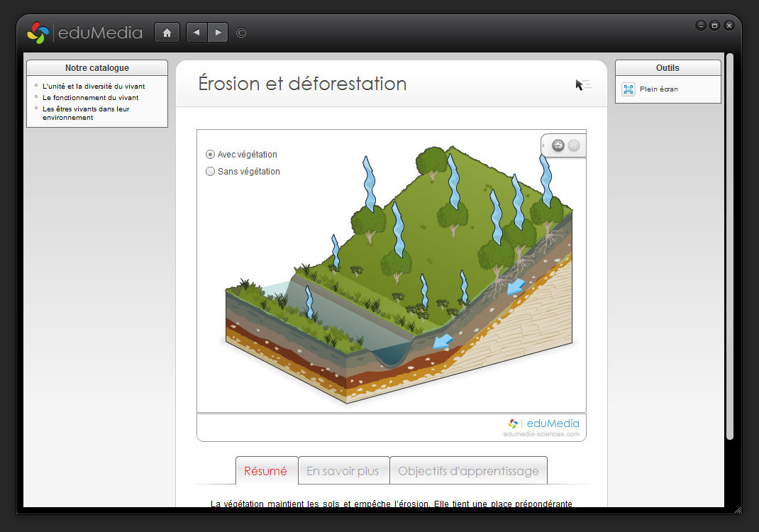Viewport: 759px width, 532px height.
Task: Navigate forward with the right arrow
Action: click(x=218, y=33)
